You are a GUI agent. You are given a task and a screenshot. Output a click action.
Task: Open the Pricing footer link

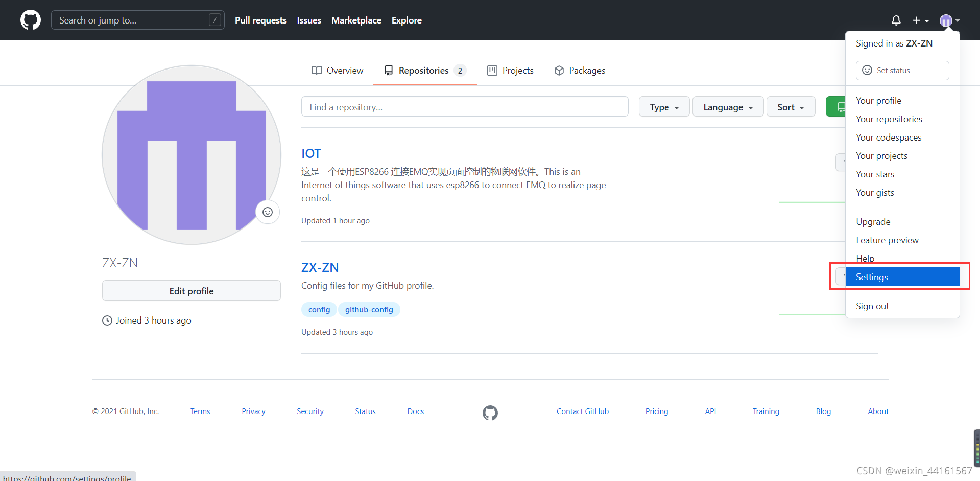point(657,411)
